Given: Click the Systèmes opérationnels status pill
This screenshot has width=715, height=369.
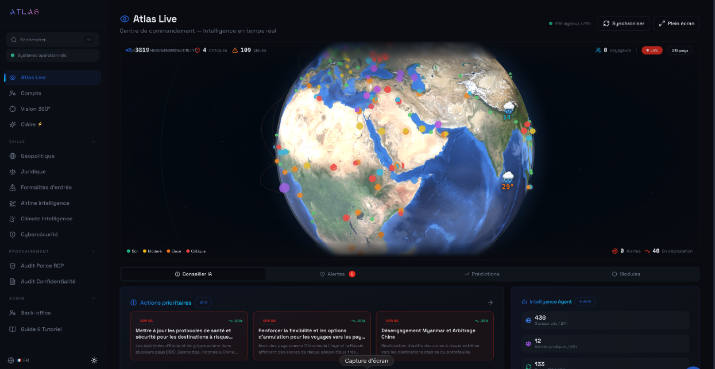Looking at the screenshot, I should coord(52,55).
